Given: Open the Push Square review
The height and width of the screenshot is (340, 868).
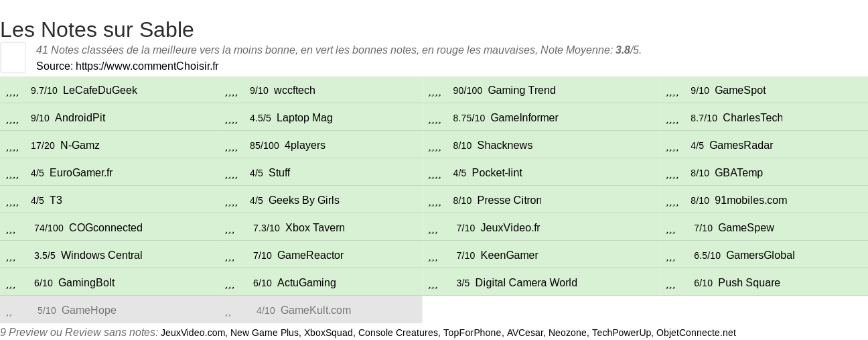Looking at the screenshot, I should click(x=749, y=283).
